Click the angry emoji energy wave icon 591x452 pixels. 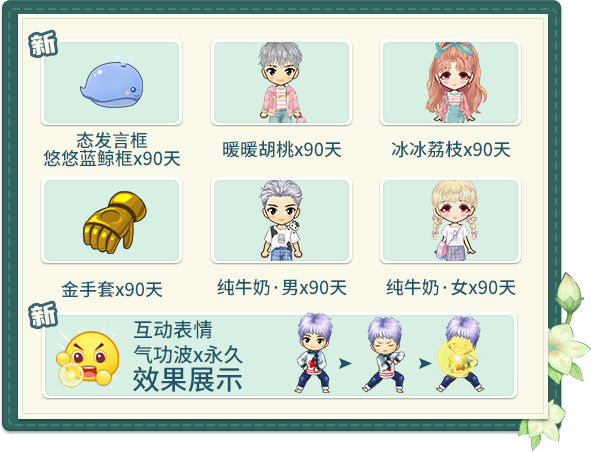pos(88,359)
